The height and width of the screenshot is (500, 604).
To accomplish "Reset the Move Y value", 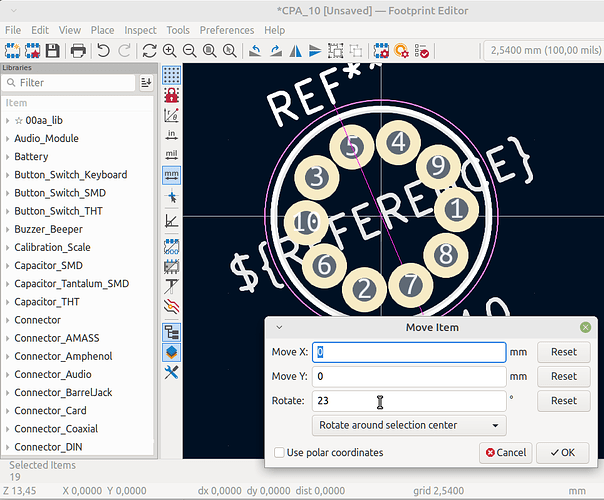I will (564, 376).
